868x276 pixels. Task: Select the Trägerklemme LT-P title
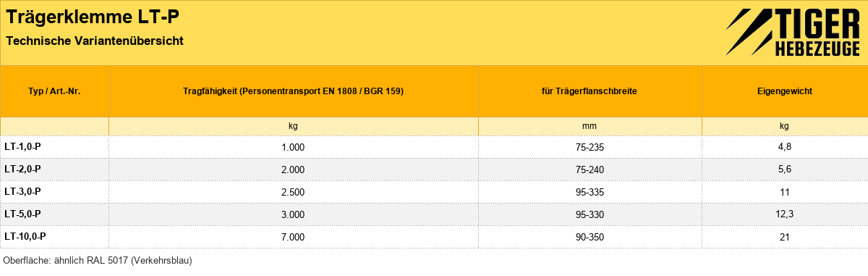(93, 16)
